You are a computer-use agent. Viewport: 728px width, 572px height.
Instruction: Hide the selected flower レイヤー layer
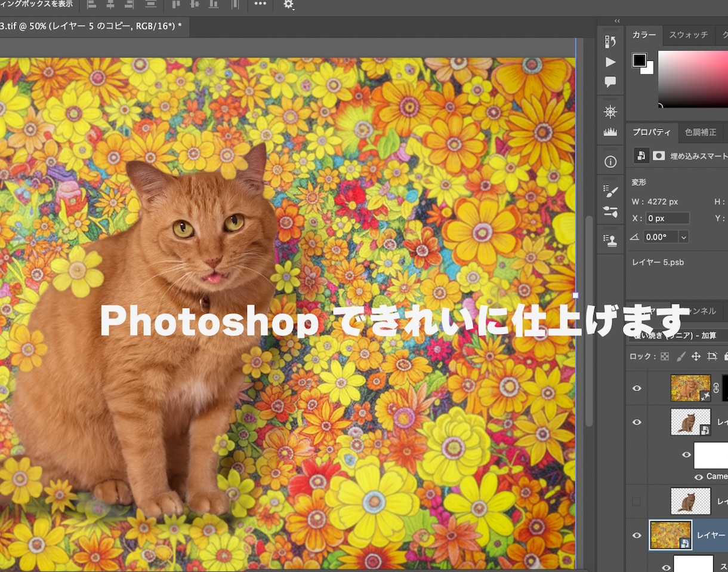[637, 536]
